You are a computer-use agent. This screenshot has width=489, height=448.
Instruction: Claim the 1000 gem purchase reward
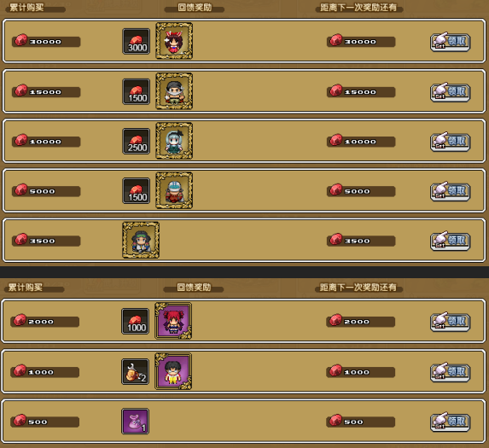point(450,372)
